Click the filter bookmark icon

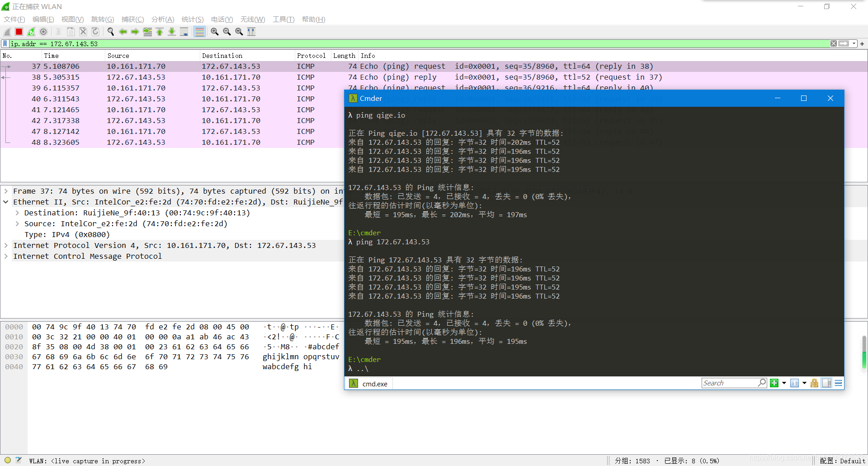[x=5, y=44]
